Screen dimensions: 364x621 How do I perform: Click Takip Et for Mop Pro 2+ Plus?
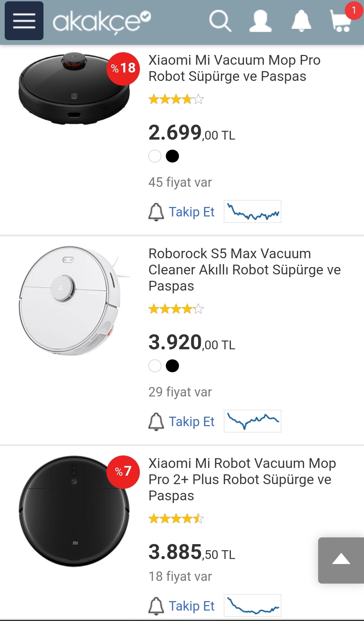tap(191, 606)
